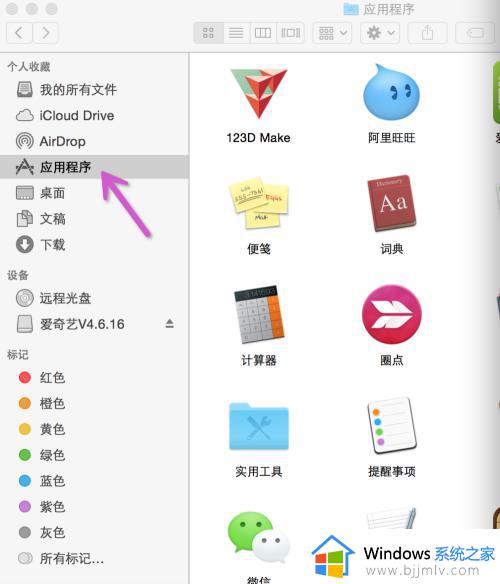Go forward with the right arrow button

tap(45, 33)
